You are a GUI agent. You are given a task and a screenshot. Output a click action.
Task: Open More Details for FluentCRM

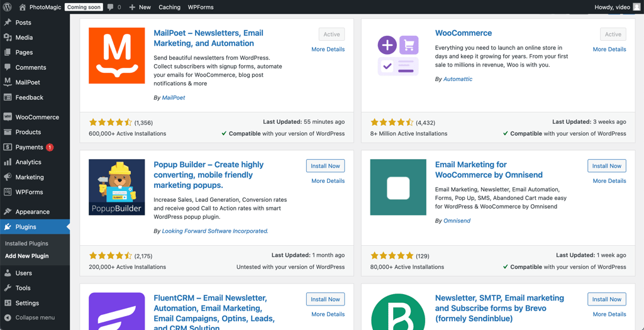coord(328,314)
